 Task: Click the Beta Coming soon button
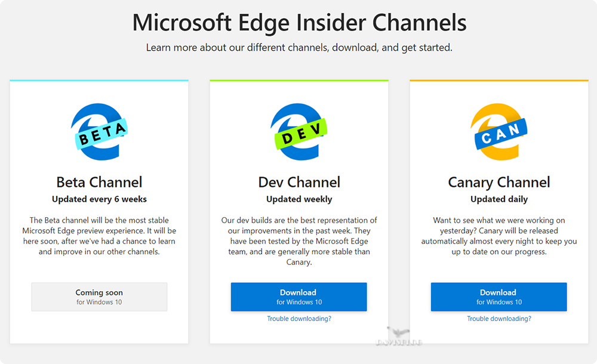(x=99, y=297)
